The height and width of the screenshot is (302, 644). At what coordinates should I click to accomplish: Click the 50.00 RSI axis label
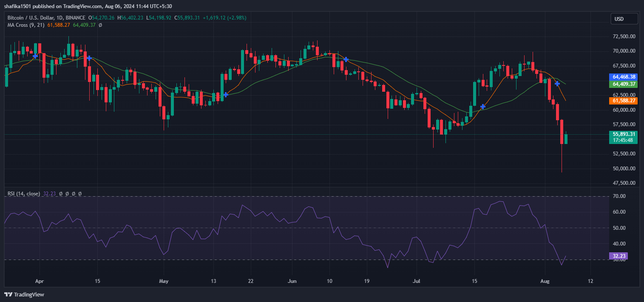[x=619, y=228]
